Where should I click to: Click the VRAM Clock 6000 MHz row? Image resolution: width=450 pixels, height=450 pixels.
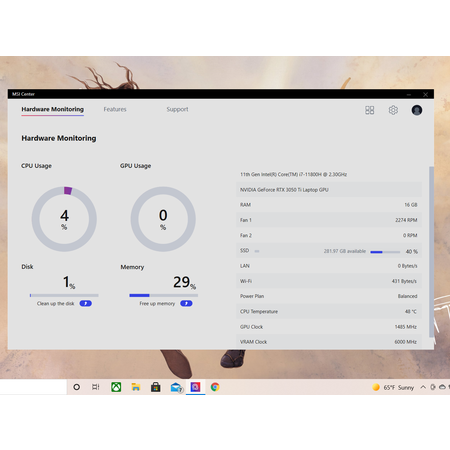tap(329, 342)
